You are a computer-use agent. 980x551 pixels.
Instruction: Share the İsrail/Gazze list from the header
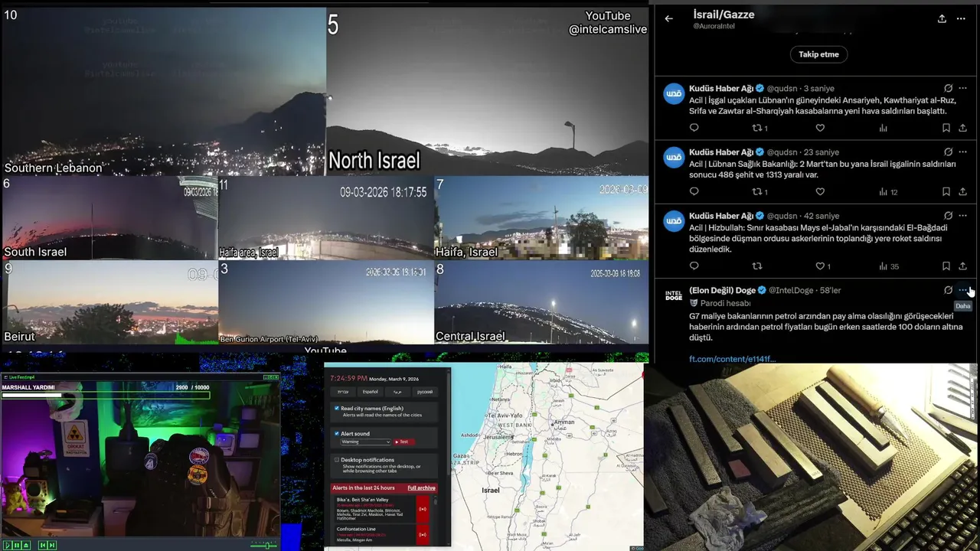(942, 18)
